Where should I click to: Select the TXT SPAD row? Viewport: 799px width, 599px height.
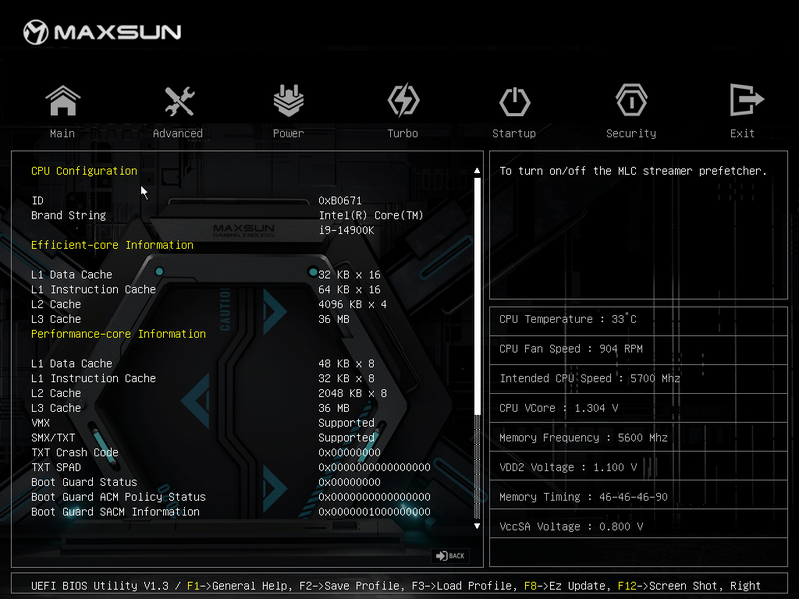click(x=232, y=467)
